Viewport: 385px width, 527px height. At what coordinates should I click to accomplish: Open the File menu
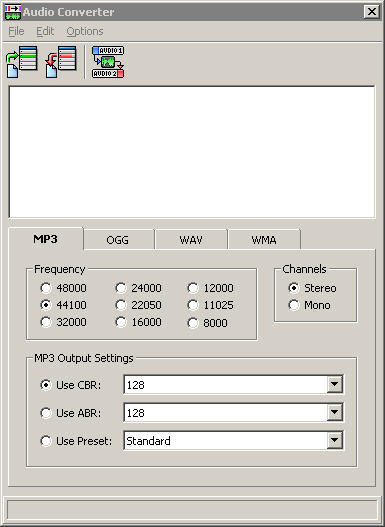click(16, 31)
